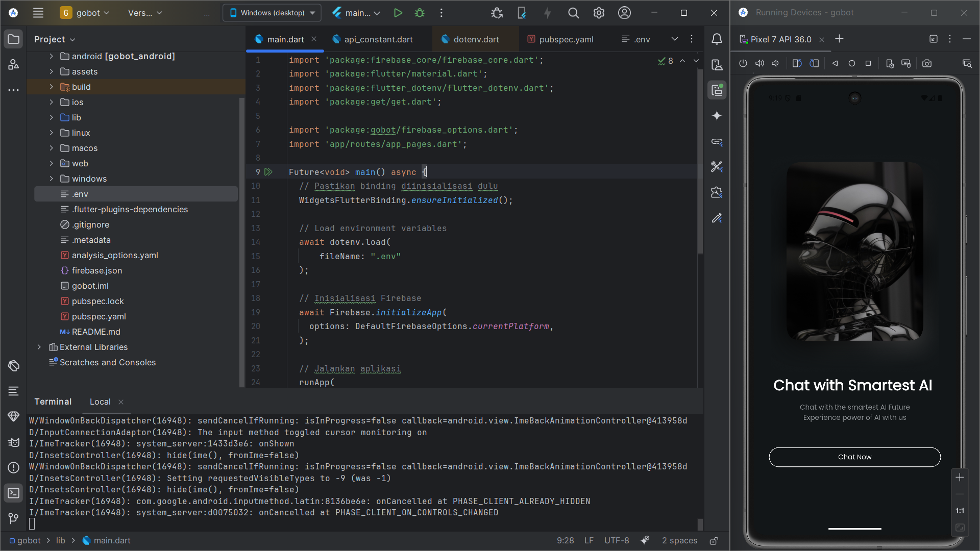Viewport: 980px width, 551px height.
Task: Select README.md file in tree
Action: pyautogui.click(x=96, y=332)
